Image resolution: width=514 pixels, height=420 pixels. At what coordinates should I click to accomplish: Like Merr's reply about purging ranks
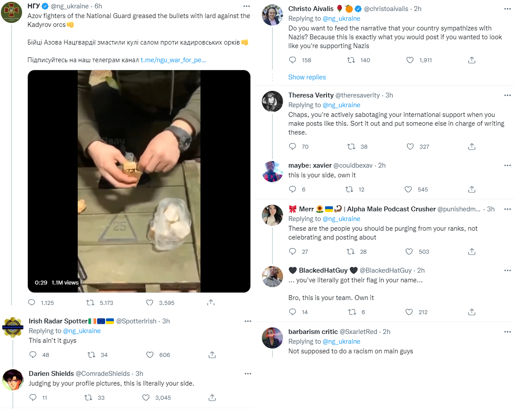tap(409, 251)
